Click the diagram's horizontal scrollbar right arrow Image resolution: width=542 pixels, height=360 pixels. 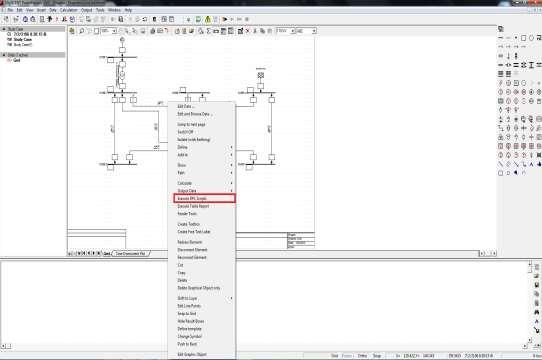pyautogui.click(x=494, y=253)
